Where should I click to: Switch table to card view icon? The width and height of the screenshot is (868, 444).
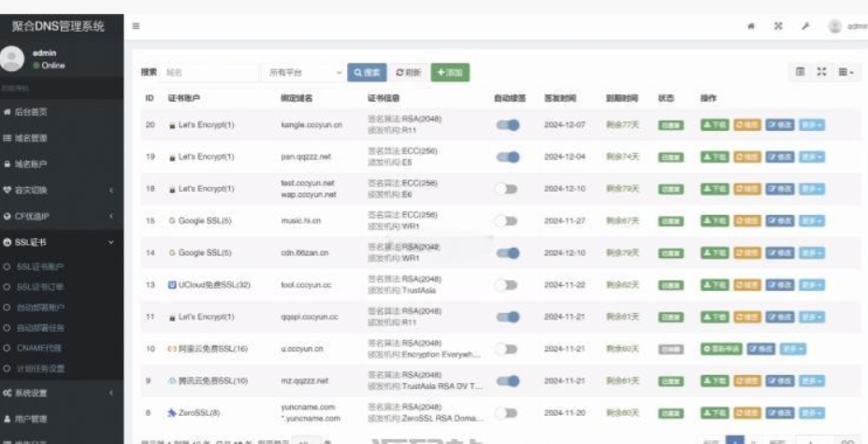[800, 72]
